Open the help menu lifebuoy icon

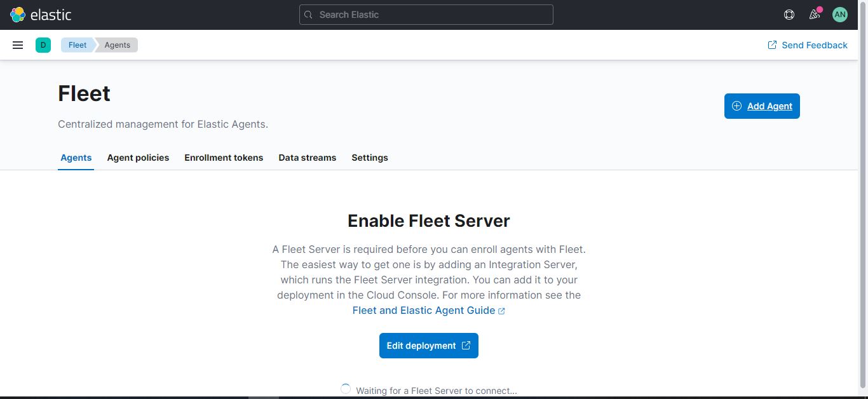pos(789,15)
